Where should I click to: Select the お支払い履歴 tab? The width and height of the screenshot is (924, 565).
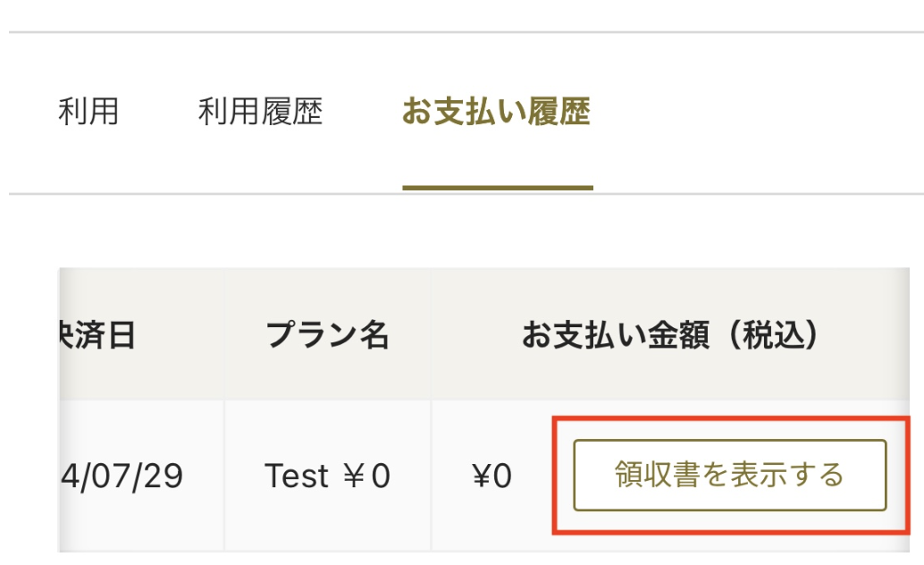pos(497,112)
